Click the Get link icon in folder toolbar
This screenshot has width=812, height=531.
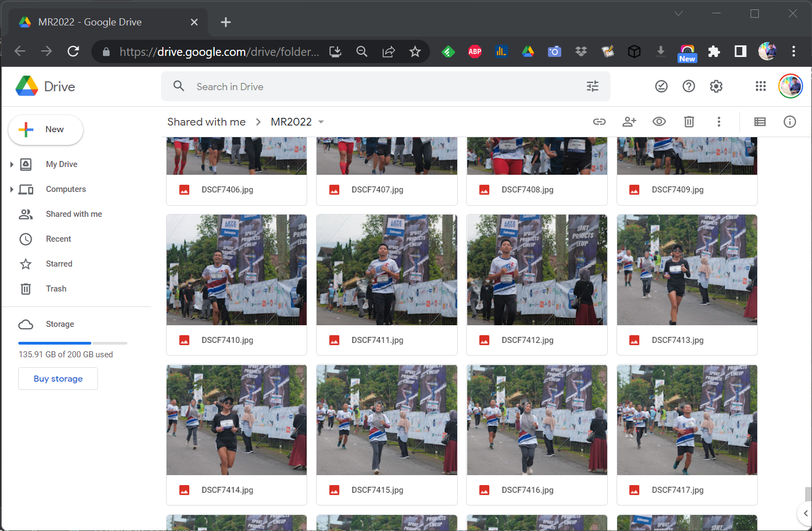[599, 122]
